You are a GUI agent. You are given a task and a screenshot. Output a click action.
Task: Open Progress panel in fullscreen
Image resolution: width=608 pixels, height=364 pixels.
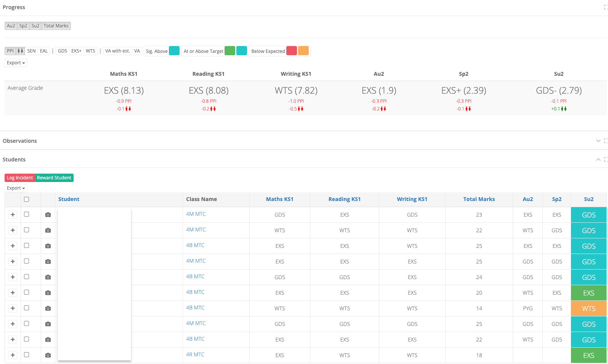click(x=605, y=7)
